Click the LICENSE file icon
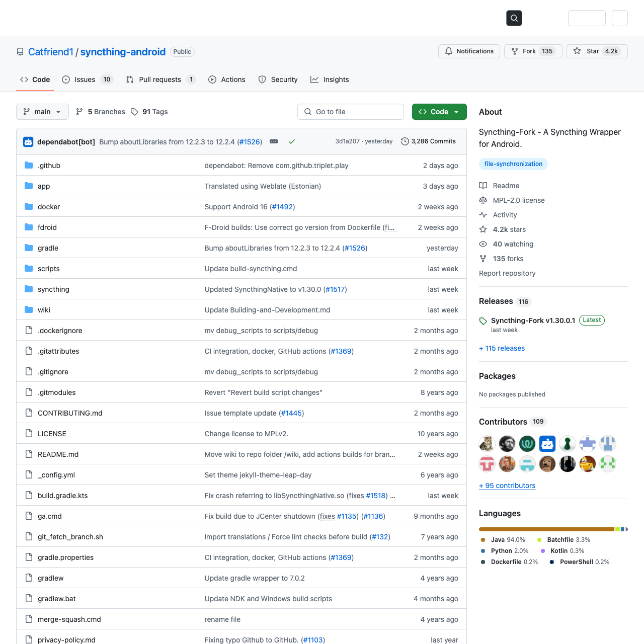 [29, 433]
